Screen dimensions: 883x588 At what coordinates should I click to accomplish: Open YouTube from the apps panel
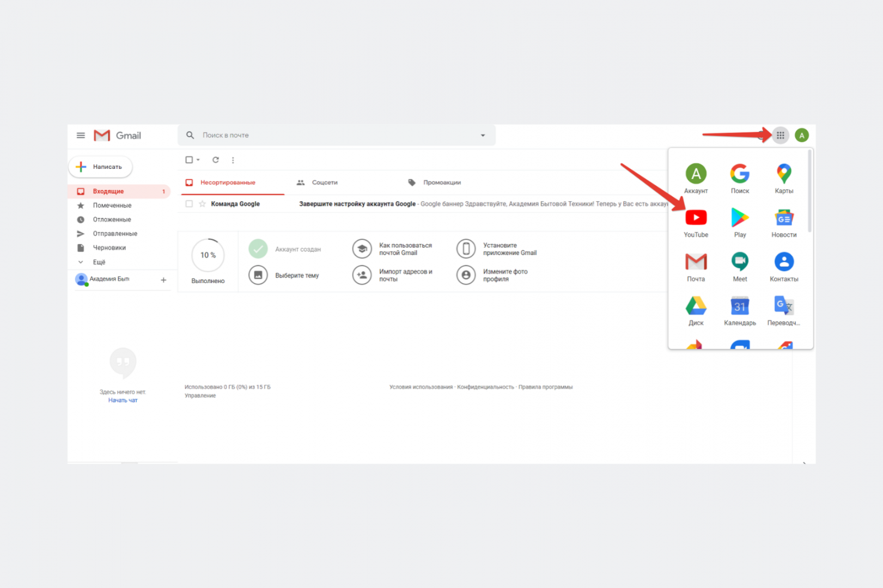click(696, 223)
